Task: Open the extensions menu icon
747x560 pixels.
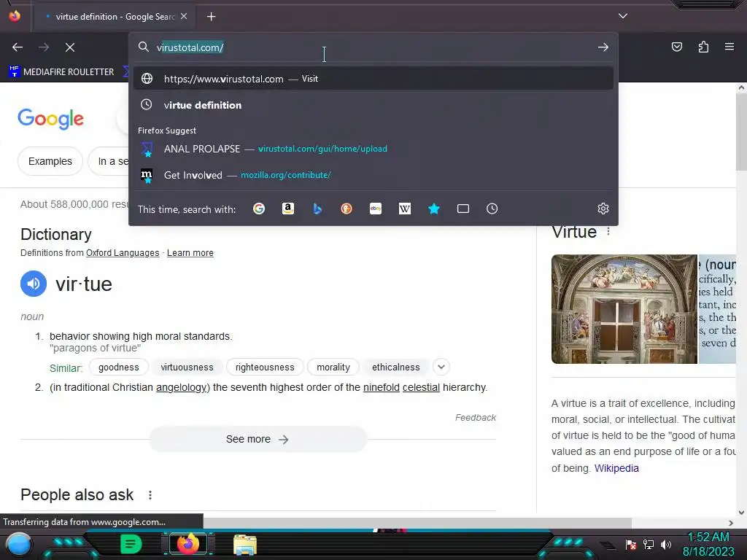Action: (x=703, y=47)
